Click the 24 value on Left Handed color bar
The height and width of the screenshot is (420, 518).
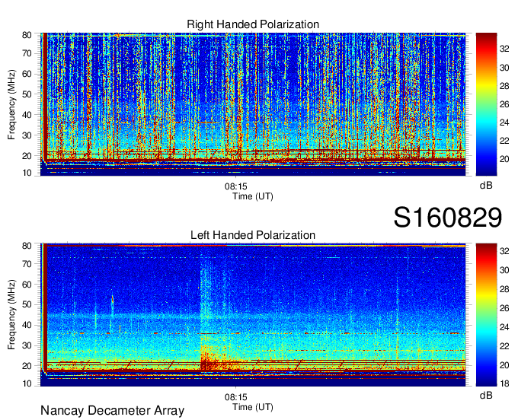[504, 327]
